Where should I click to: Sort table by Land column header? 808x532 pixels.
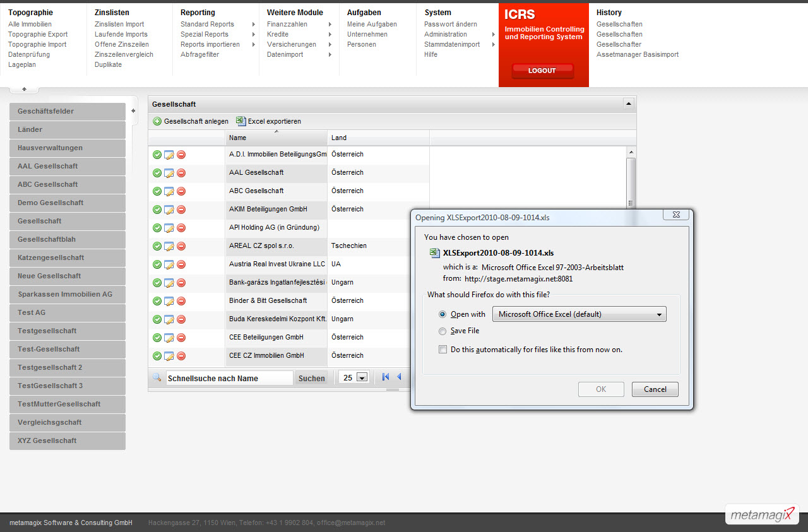click(379, 138)
